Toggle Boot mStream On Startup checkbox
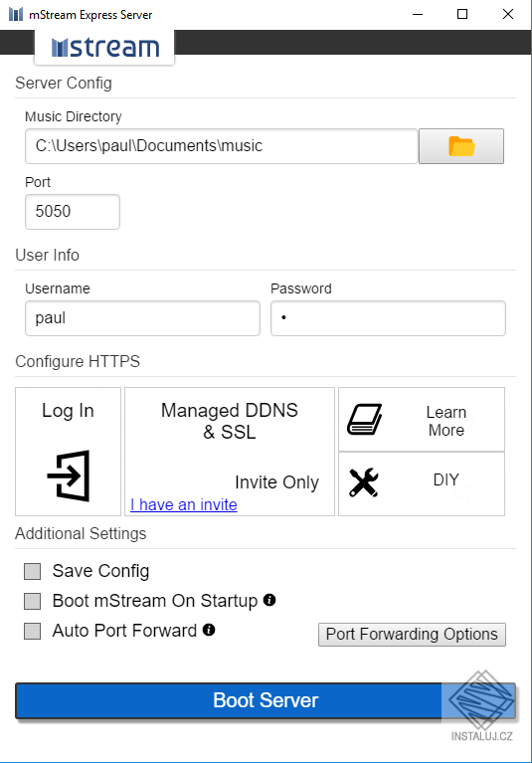 33,601
